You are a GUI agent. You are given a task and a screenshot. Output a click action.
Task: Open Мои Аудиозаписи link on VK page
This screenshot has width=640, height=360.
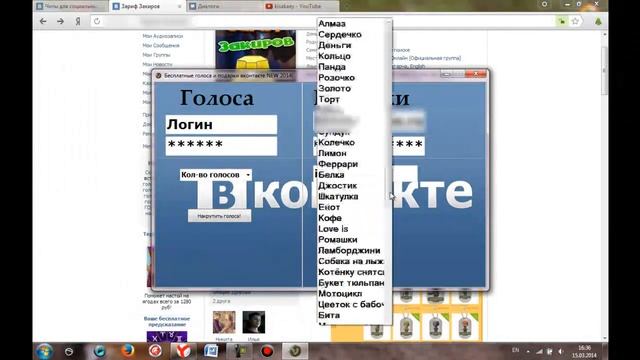tap(162, 36)
